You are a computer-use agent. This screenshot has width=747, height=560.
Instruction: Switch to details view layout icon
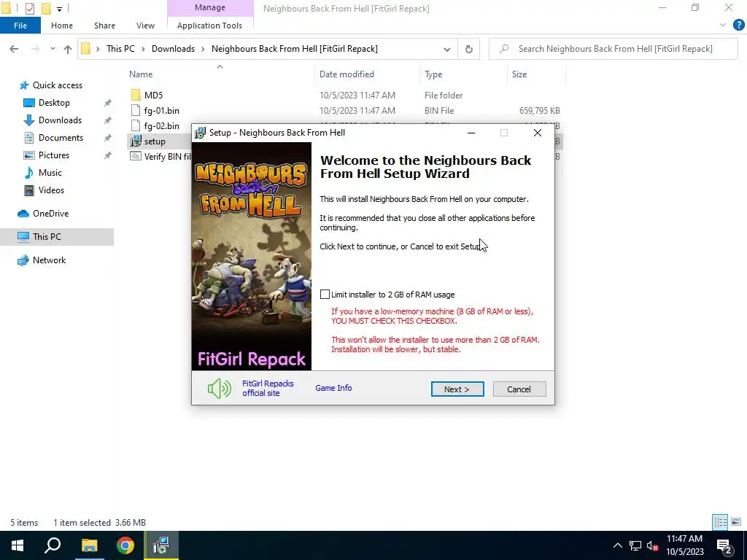coord(720,522)
